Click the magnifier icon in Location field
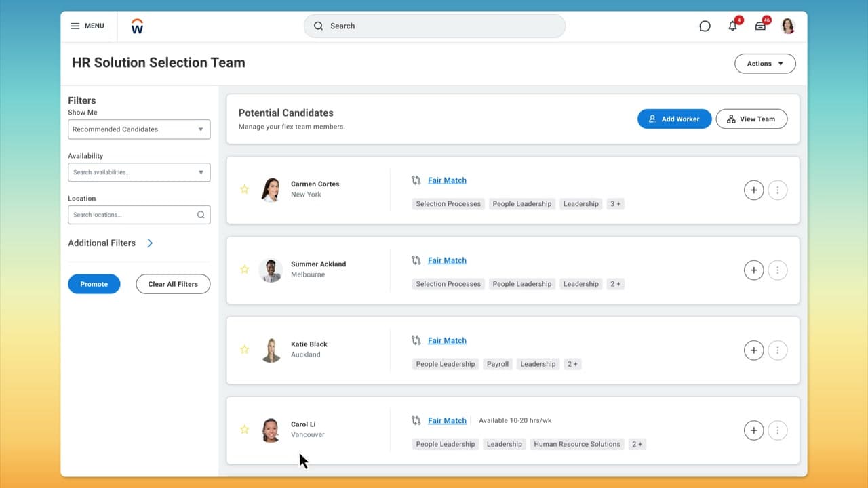Image resolution: width=868 pixels, height=488 pixels. pyautogui.click(x=201, y=214)
